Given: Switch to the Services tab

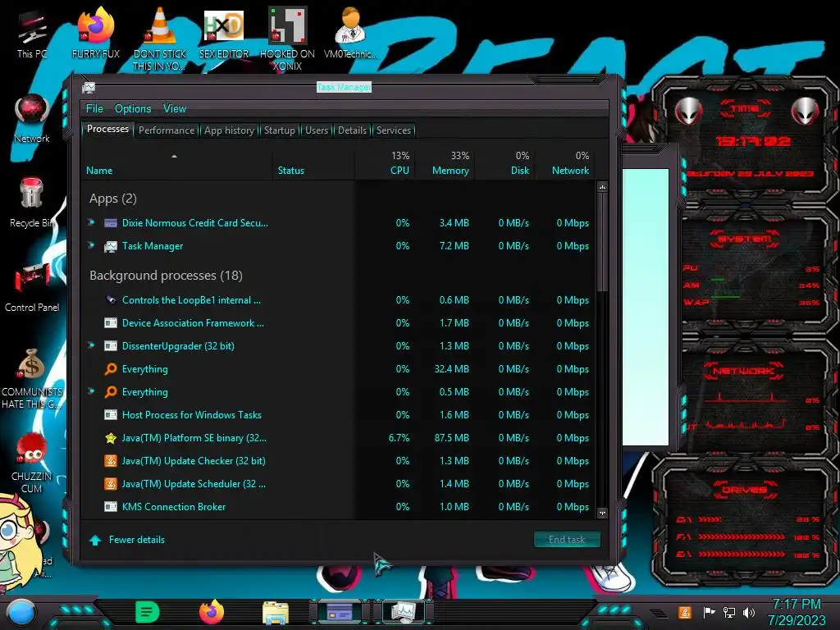Looking at the screenshot, I should tap(393, 130).
